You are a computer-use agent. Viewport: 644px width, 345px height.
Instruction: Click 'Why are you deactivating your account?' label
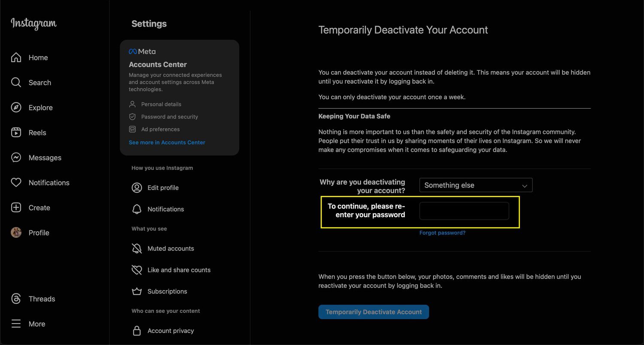point(362,186)
